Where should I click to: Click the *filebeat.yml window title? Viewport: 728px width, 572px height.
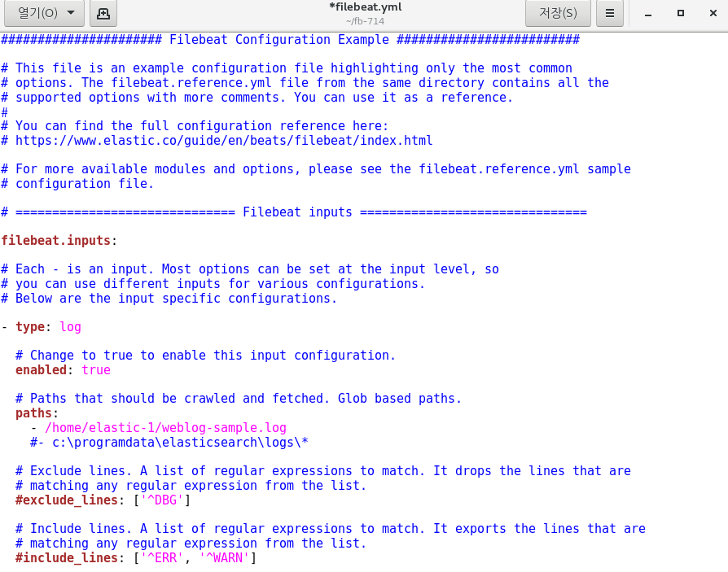click(x=366, y=7)
